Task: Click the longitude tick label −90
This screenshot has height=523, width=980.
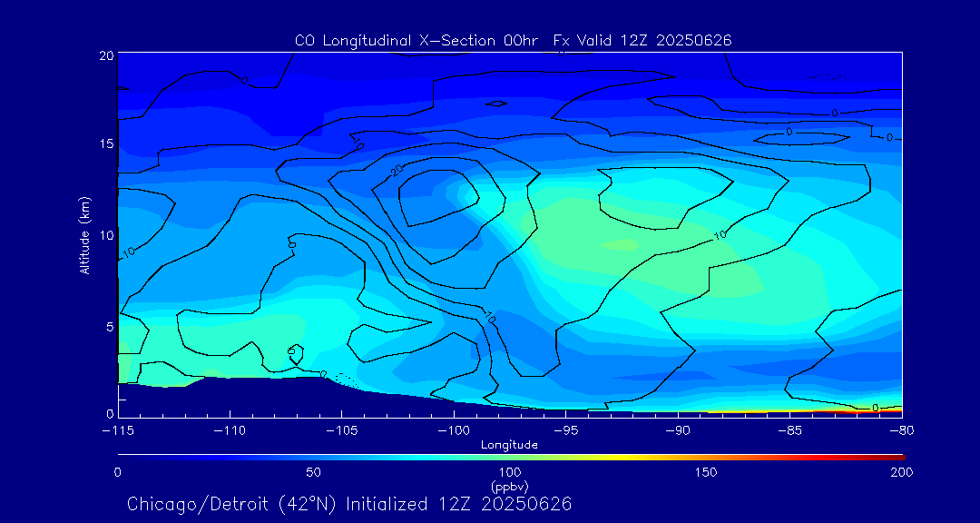Action: (678, 431)
